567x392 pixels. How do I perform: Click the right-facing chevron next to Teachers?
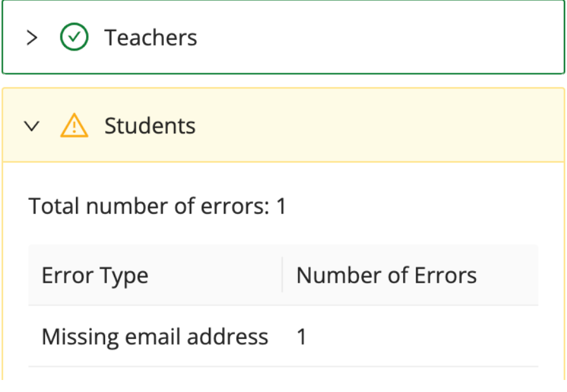tap(32, 37)
